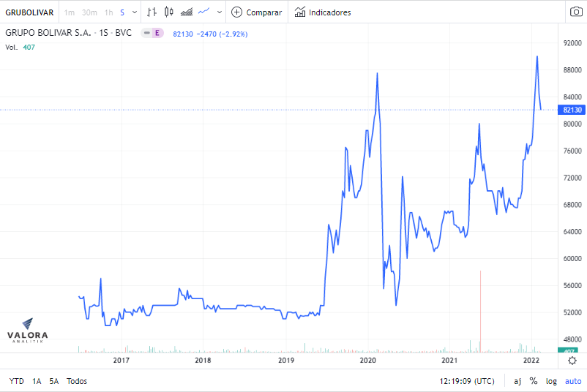Click the 82130 −2470 (−2.92%) quote values
The height and width of the screenshot is (392, 587).
[x=210, y=34]
